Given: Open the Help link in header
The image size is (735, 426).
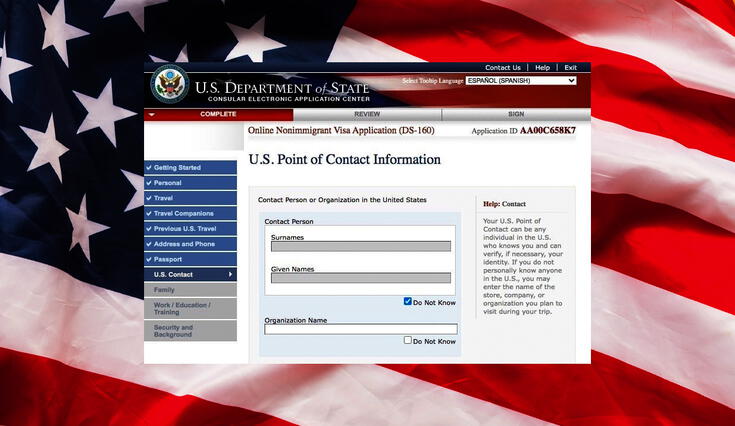Looking at the screenshot, I should [542, 67].
